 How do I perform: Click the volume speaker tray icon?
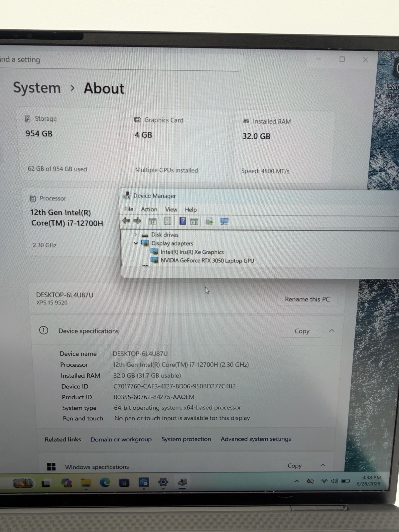click(334, 481)
